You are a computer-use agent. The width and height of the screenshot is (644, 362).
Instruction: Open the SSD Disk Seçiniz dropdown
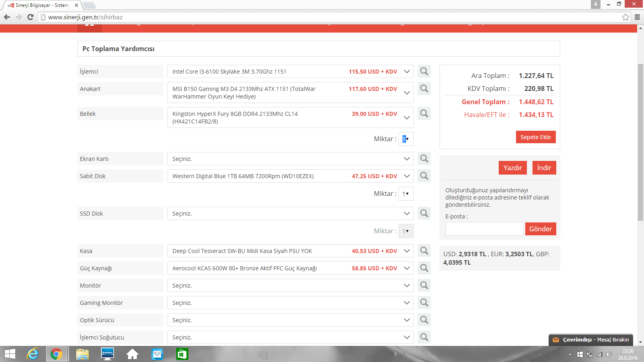click(x=291, y=214)
